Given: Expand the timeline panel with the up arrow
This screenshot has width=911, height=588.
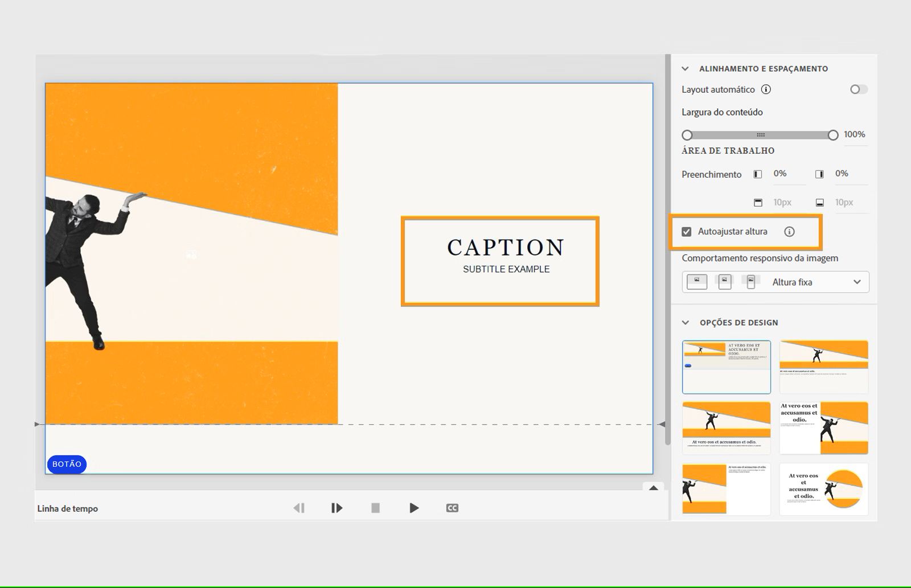Looking at the screenshot, I should click(654, 488).
